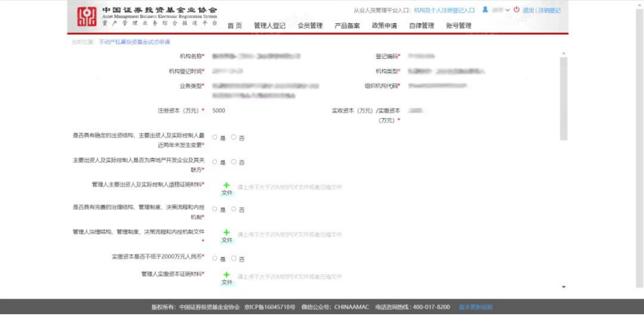Viewport: 644px width, 315px height.
Task: Click the red fund association logo
Action: coord(87,17)
